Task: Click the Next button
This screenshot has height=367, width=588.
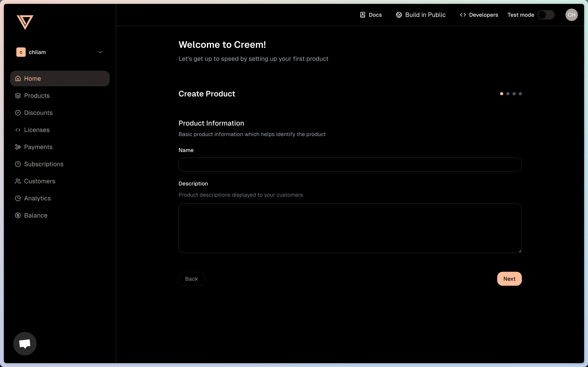Action: 509,279
